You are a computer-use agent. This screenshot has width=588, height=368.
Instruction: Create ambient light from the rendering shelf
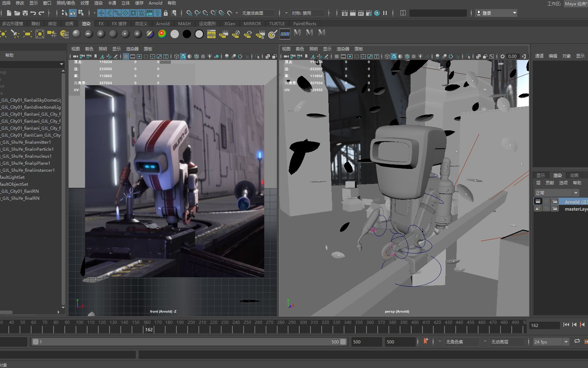coord(3,34)
